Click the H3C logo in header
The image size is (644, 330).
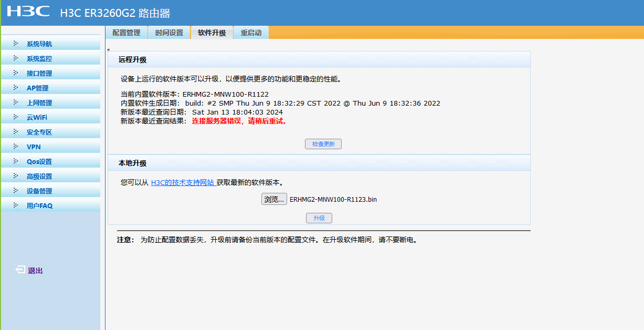tap(28, 11)
